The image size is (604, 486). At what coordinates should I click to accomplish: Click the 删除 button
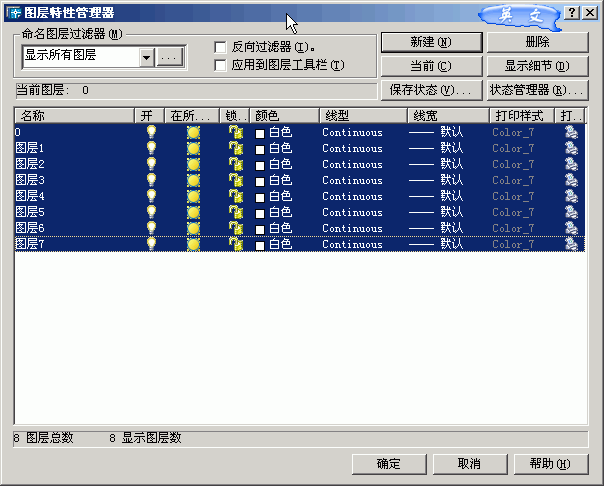pyautogui.click(x=537, y=42)
